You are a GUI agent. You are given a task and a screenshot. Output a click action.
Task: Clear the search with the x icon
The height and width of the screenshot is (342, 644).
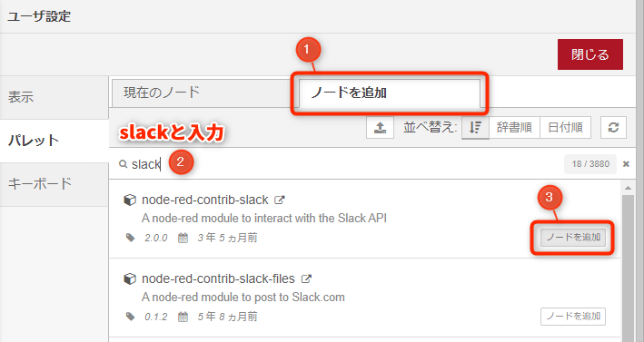pyautogui.click(x=626, y=164)
